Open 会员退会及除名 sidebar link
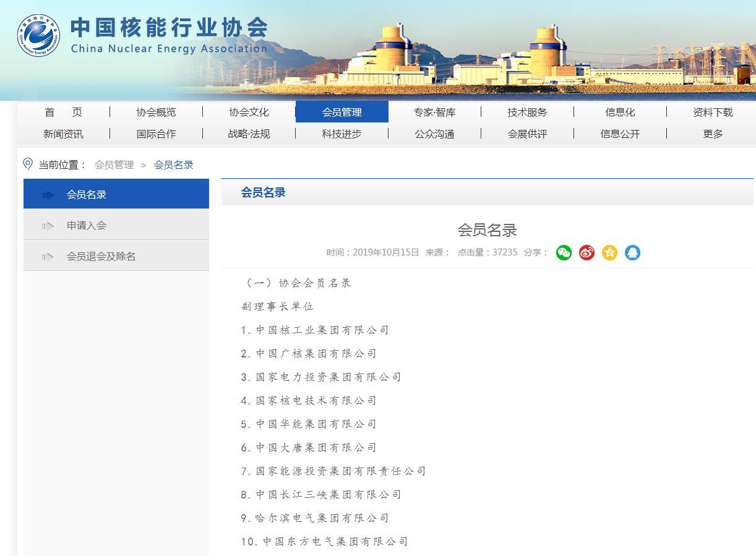 pyautogui.click(x=101, y=256)
